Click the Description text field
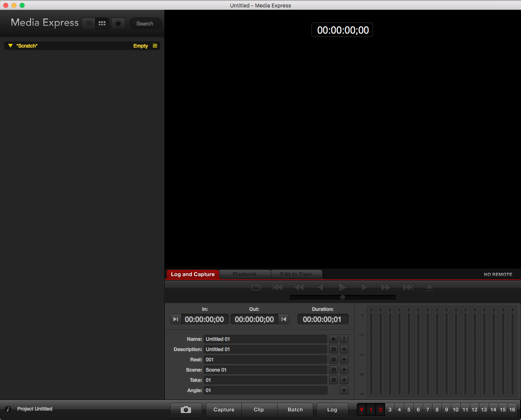Image resolution: width=521 pixels, height=420 pixels. coord(265,349)
